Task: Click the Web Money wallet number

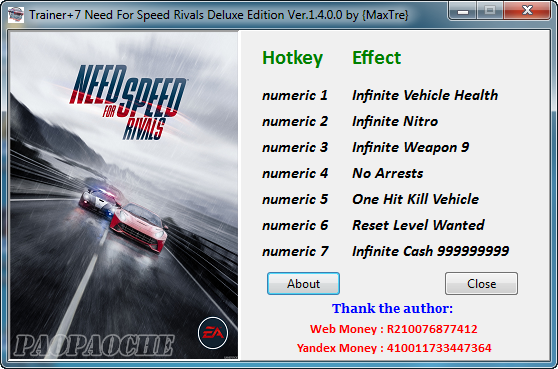Action: [x=432, y=329]
